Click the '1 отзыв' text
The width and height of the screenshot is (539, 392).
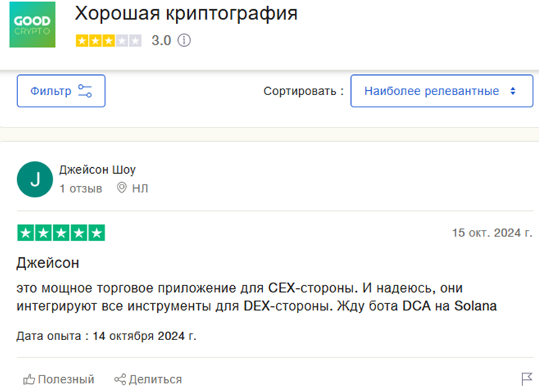click(x=81, y=189)
